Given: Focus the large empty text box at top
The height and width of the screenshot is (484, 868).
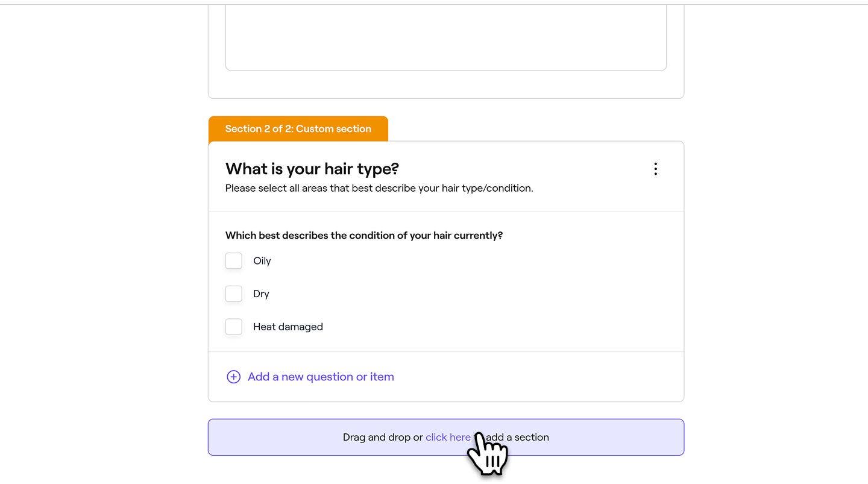Looking at the screenshot, I should pyautogui.click(x=446, y=37).
